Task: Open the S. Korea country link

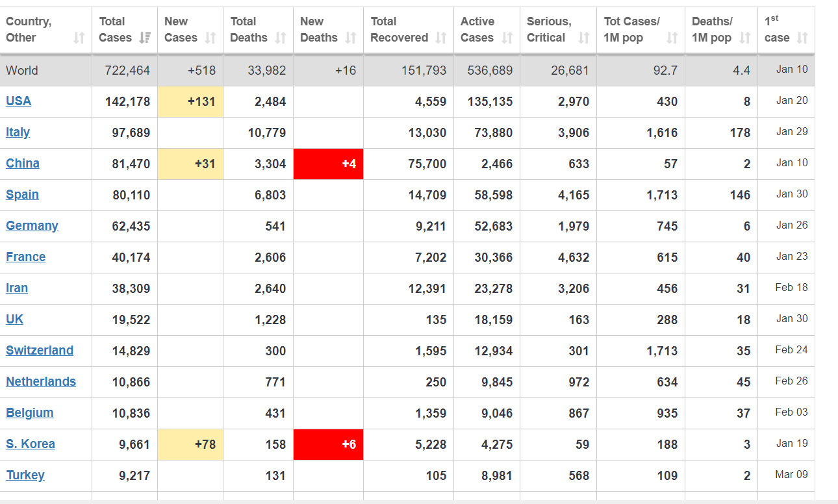Action: 31,444
